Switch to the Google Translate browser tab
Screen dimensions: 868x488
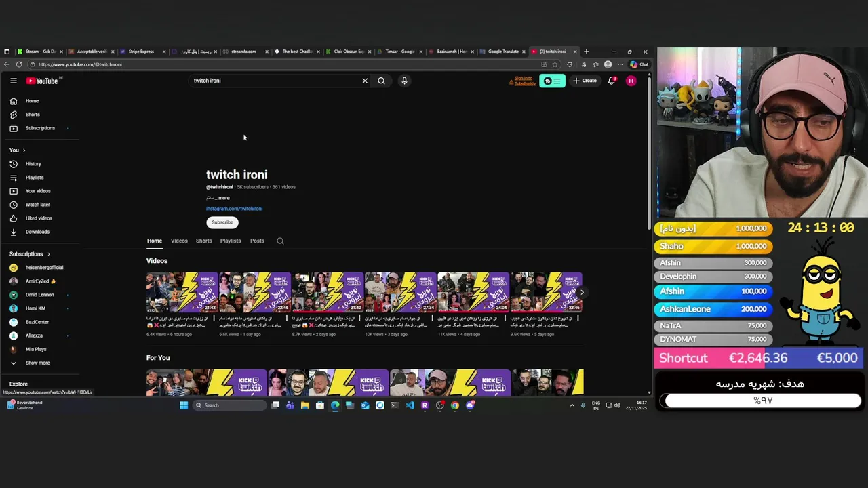503,52
